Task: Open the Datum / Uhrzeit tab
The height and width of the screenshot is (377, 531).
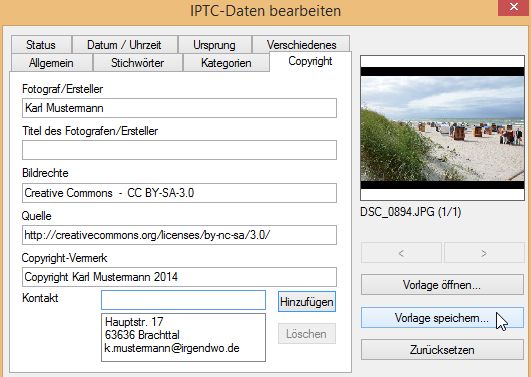Action: pos(124,45)
